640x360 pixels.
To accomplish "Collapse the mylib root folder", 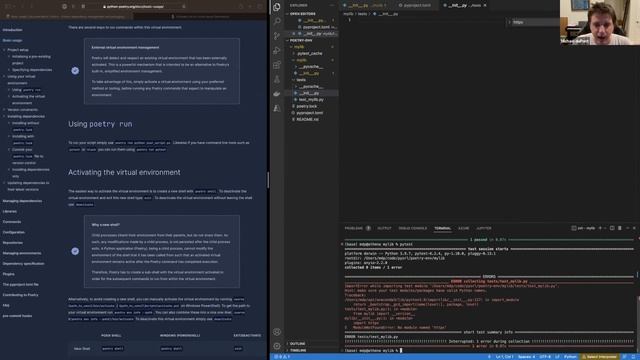I will point(299,47).
